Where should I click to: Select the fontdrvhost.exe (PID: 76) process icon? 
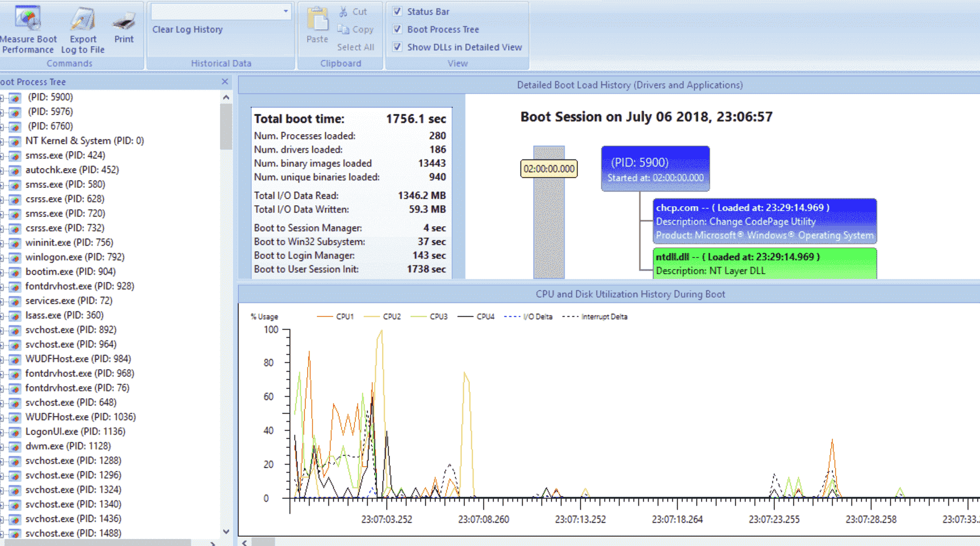tap(15, 388)
